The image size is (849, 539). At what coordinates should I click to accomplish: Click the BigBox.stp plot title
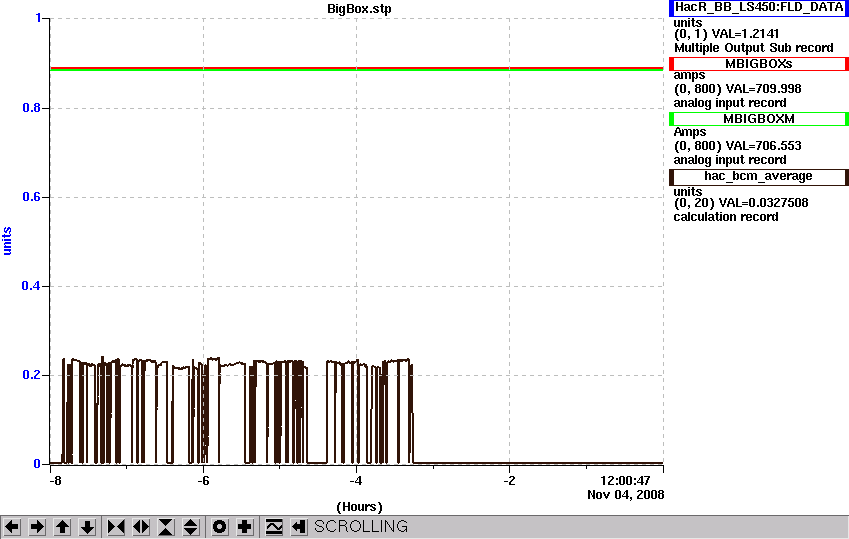pos(360,9)
